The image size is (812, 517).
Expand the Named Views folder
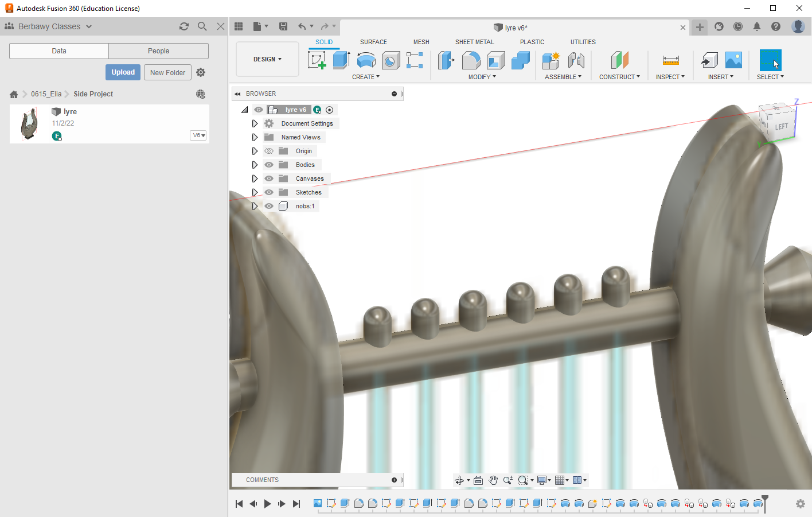click(x=255, y=137)
